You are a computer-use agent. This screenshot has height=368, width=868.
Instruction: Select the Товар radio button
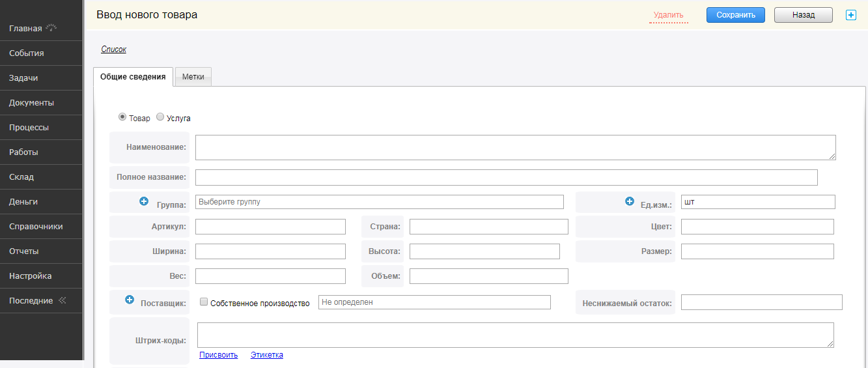pyautogui.click(x=122, y=117)
